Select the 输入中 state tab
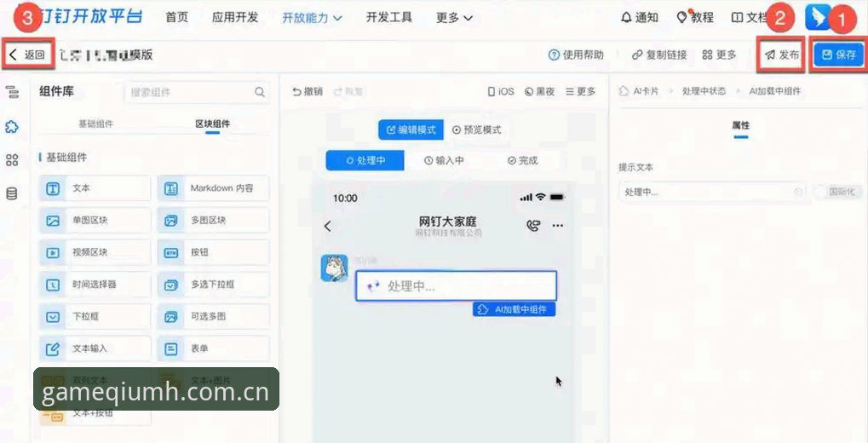Viewport: 868px width, 443px height. tap(444, 160)
